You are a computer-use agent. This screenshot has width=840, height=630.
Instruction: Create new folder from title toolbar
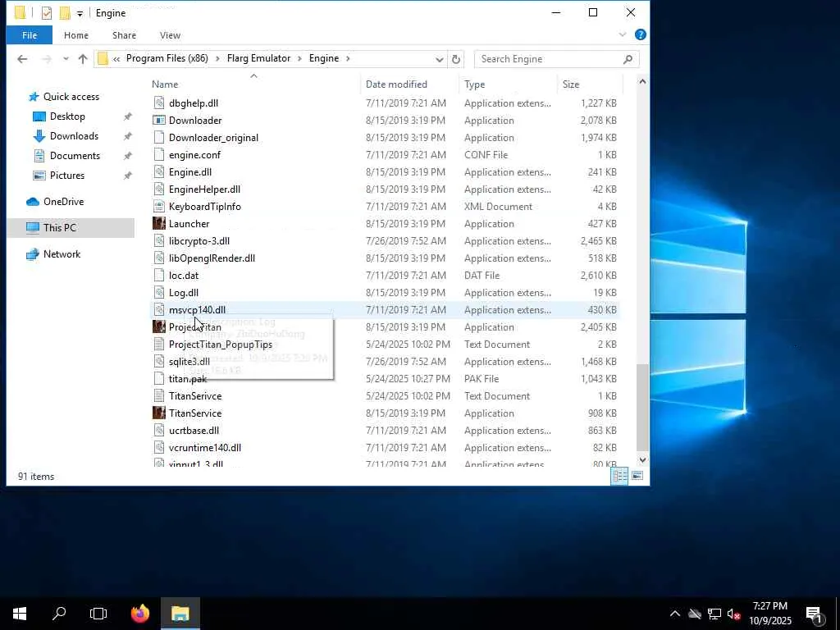pos(65,13)
